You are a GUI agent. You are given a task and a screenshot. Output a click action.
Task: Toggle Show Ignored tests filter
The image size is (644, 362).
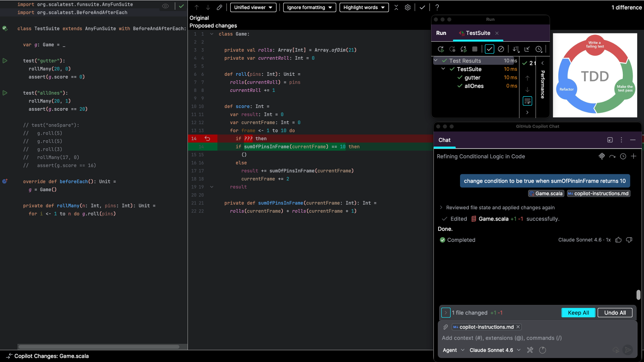[x=501, y=49]
